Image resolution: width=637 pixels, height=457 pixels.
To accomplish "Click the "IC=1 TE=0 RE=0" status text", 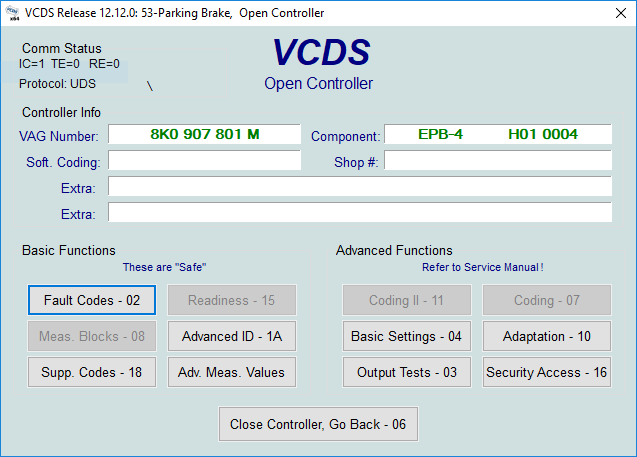I will point(69,64).
